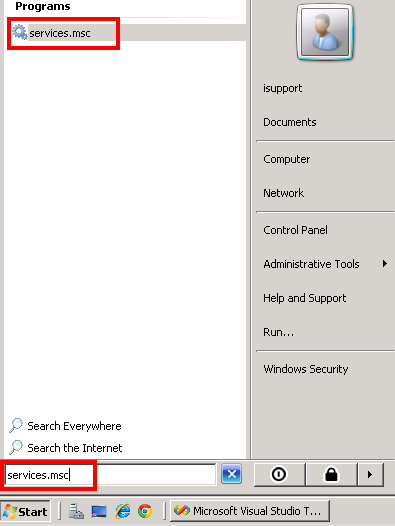This screenshot has width=395, height=526.
Task: Click the Show Desktop taskbar icon
Action: [99, 511]
